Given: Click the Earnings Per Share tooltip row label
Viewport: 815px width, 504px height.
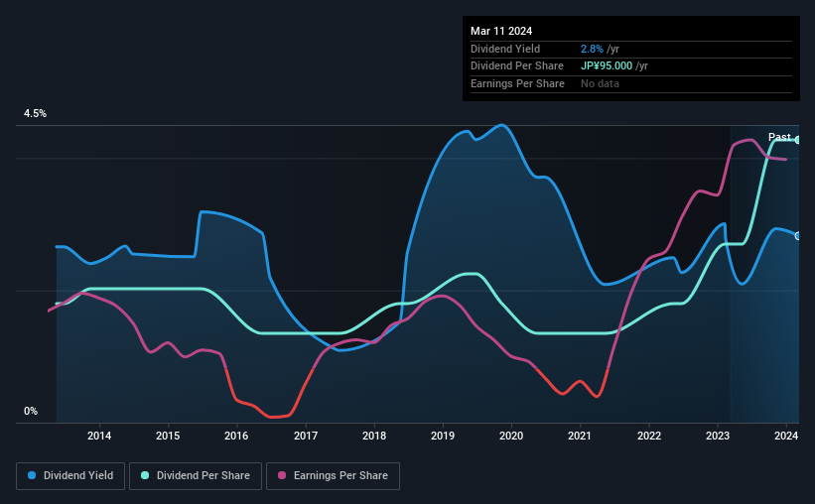Looking at the screenshot, I should click(x=518, y=83).
